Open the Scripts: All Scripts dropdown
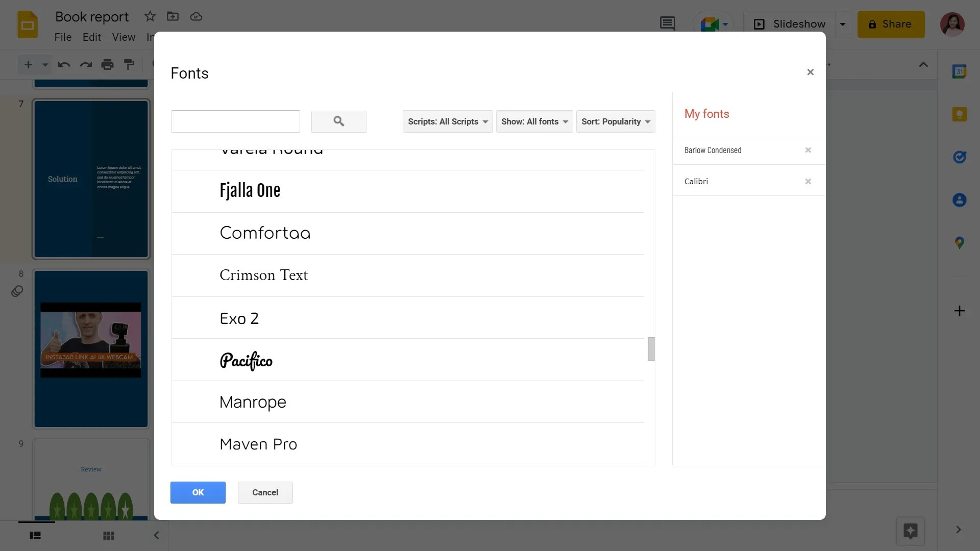The width and height of the screenshot is (980, 551). (447, 121)
